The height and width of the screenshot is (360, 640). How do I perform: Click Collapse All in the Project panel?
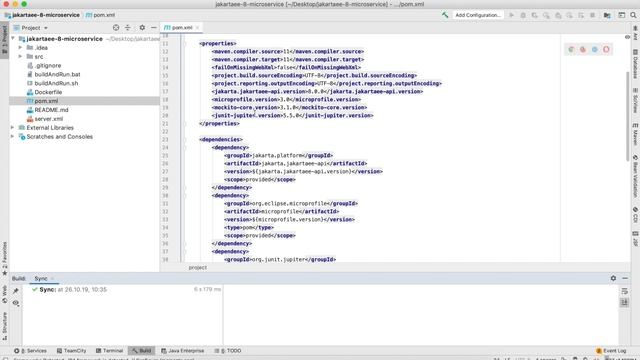point(128,28)
